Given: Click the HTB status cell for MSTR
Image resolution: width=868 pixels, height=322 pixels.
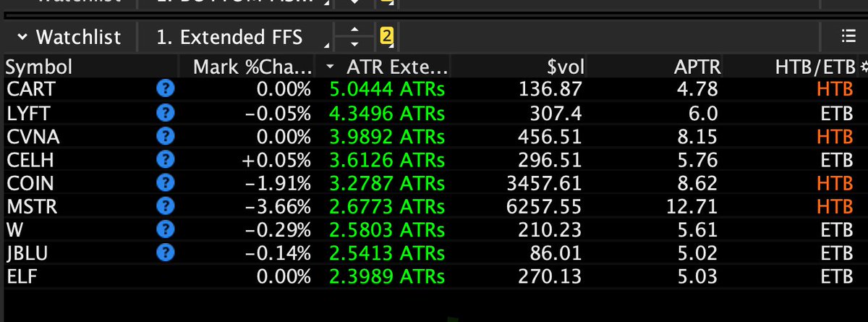Looking at the screenshot, I should click(835, 206).
